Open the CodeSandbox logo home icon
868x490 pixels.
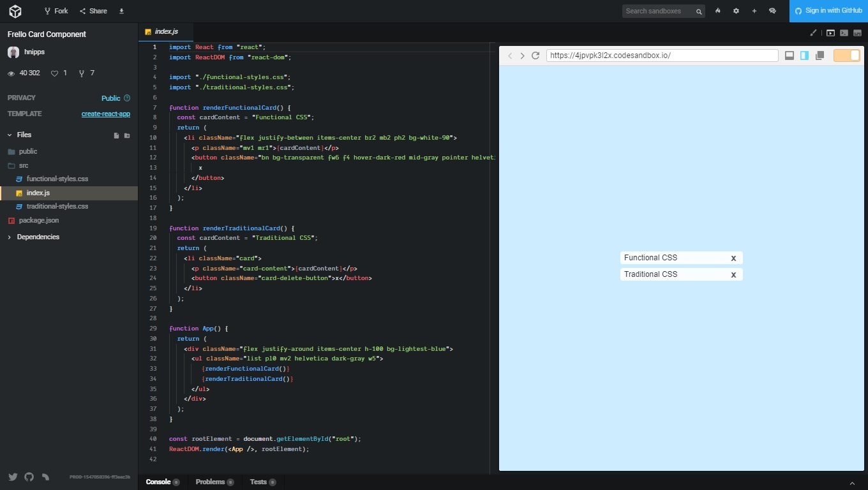[x=15, y=11]
